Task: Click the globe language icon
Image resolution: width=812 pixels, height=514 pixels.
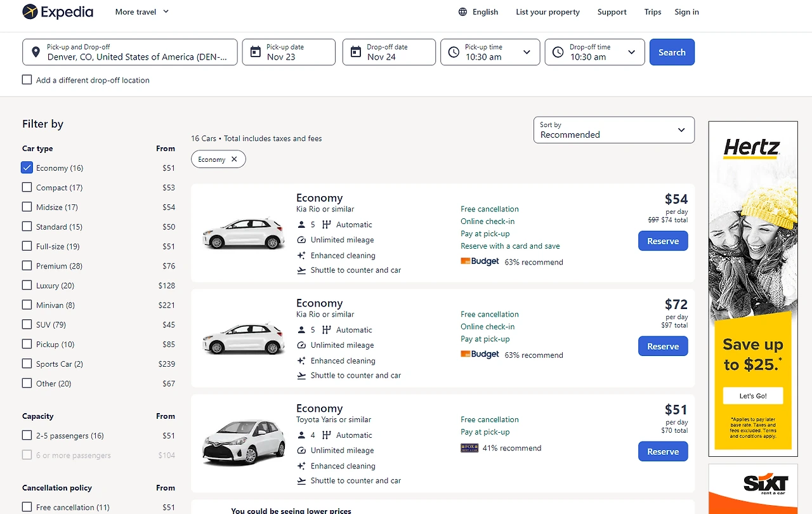Action: [462, 12]
